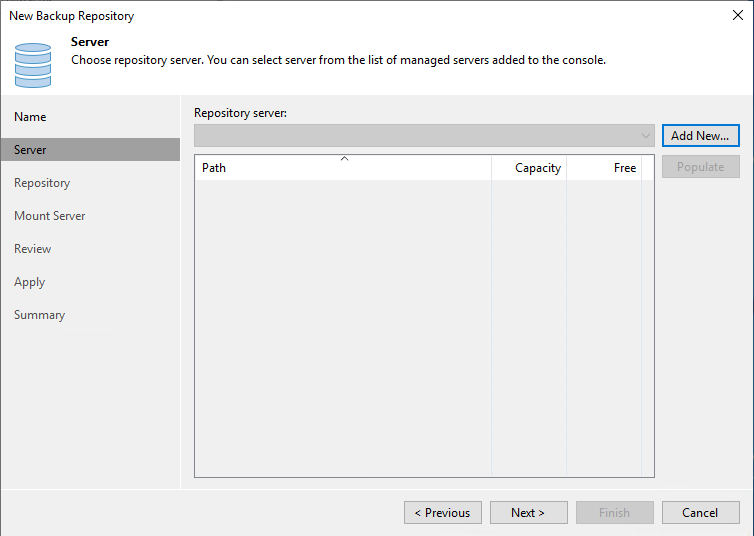Click the database repository icon in header
Screen dimensions: 754x536
[x=33, y=64]
